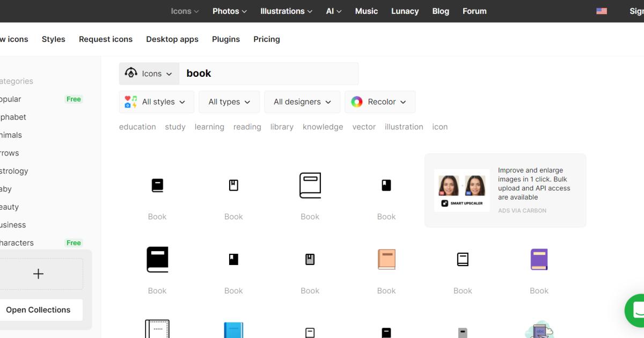Choose the large solid black book icon in the second results row

click(x=157, y=259)
